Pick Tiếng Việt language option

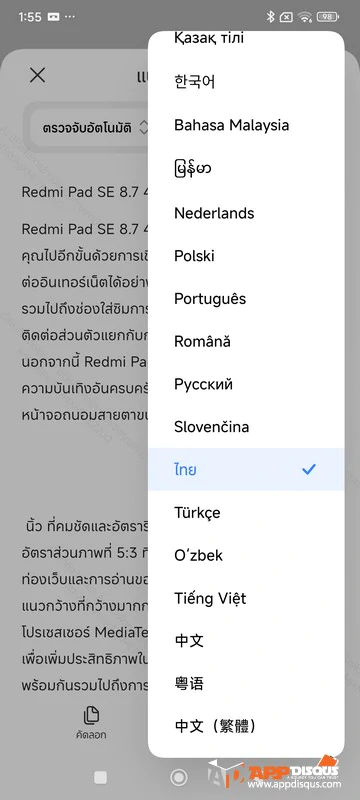(246, 598)
